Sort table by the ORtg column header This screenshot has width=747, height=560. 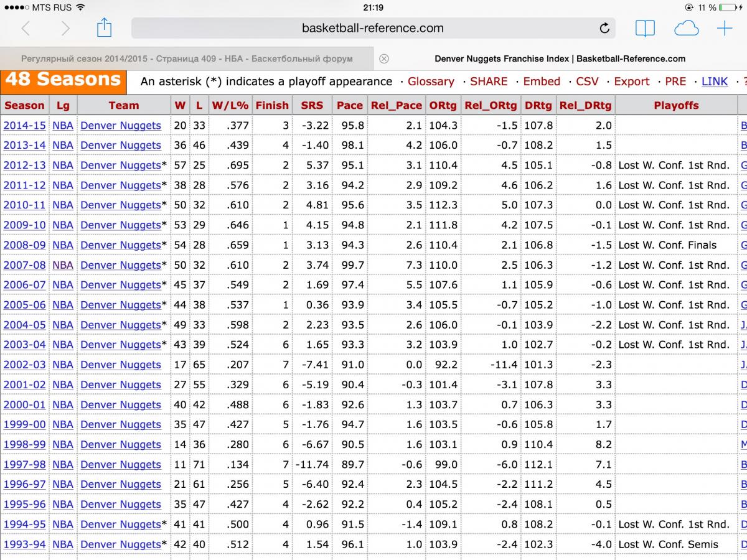coord(443,105)
